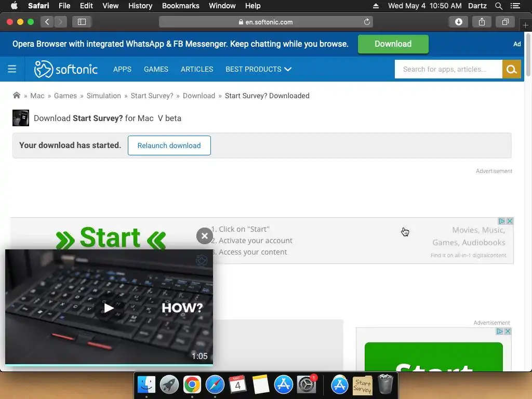Open Softonic hamburger menu
Image resolution: width=532 pixels, height=399 pixels.
[12, 69]
